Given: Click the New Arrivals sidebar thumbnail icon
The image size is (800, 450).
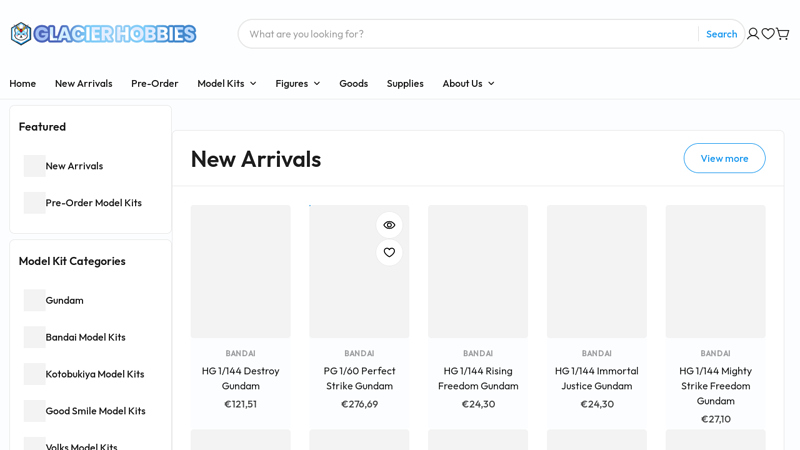Looking at the screenshot, I should coord(35,166).
